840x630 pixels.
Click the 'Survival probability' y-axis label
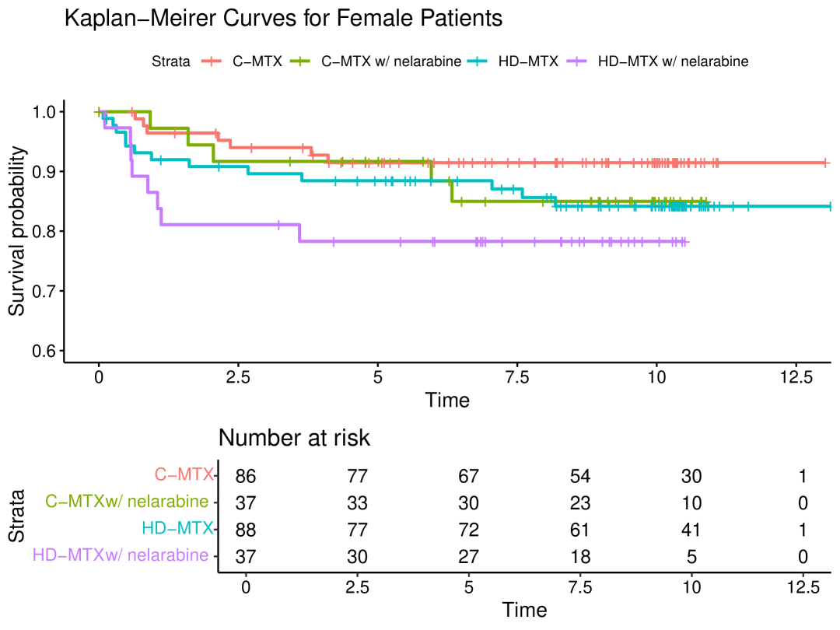pyautogui.click(x=17, y=230)
